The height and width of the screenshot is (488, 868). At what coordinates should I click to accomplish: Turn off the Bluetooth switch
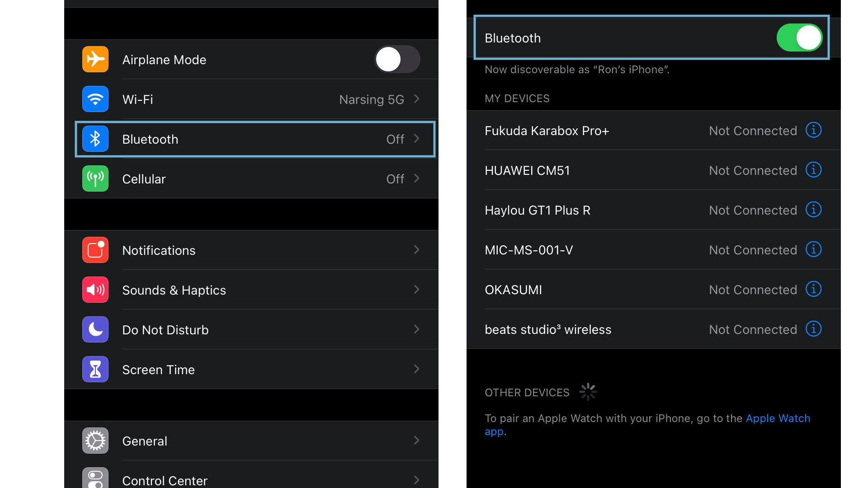coord(799,38)
